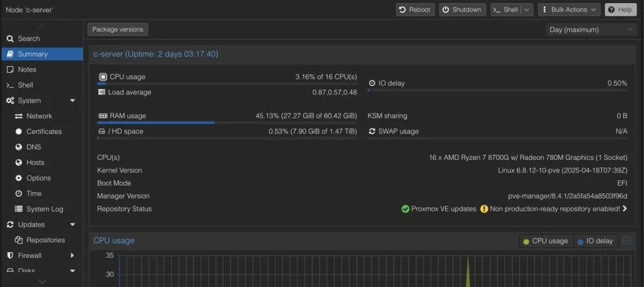Click the Updates refresh icon
The image size is (644, 287).
[10, 225]
